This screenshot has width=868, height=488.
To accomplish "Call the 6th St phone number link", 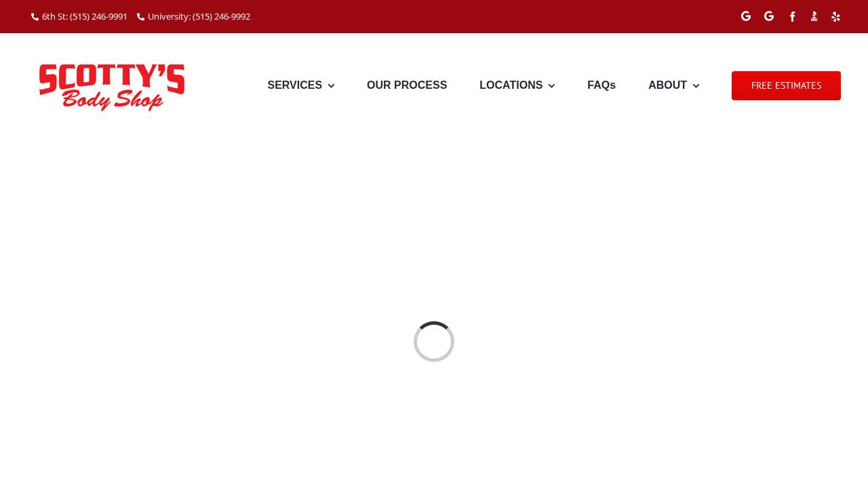I will (x=84, y=16).
